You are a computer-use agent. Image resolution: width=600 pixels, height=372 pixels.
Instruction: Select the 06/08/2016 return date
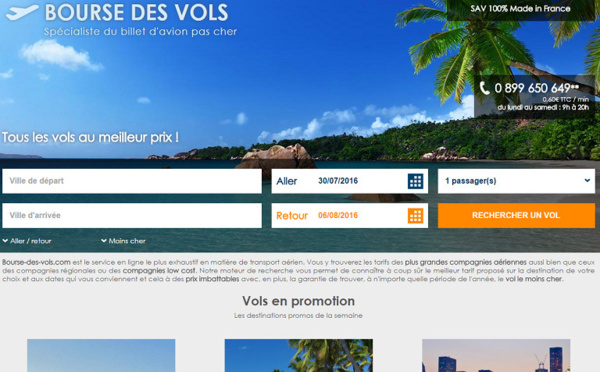(338, 215)
